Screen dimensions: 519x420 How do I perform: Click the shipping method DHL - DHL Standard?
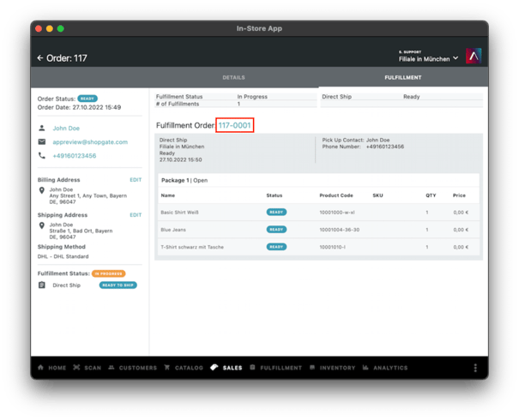[x=63, y=256]
